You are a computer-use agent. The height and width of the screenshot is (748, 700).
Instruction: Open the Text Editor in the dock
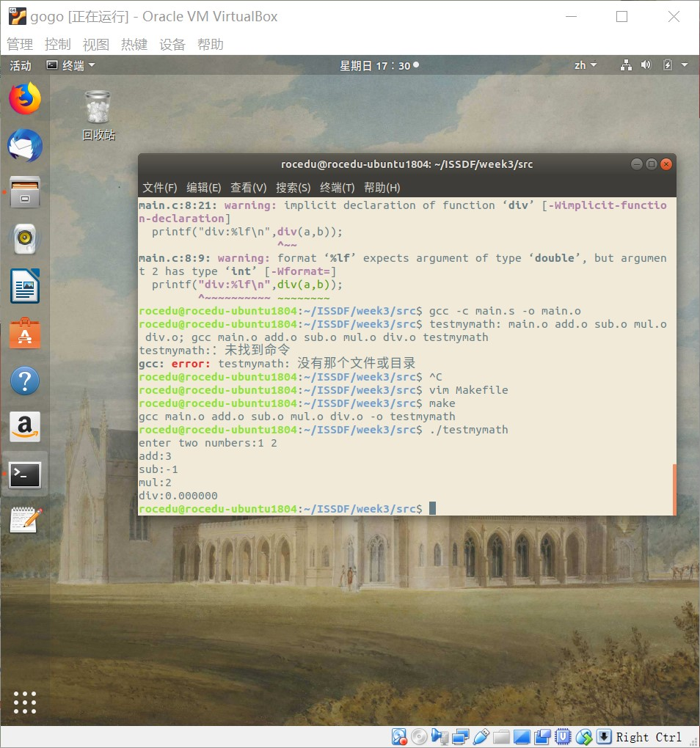26,520
